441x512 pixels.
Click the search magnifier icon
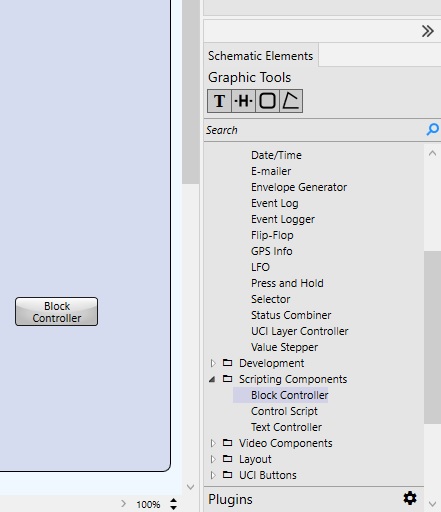433,129
